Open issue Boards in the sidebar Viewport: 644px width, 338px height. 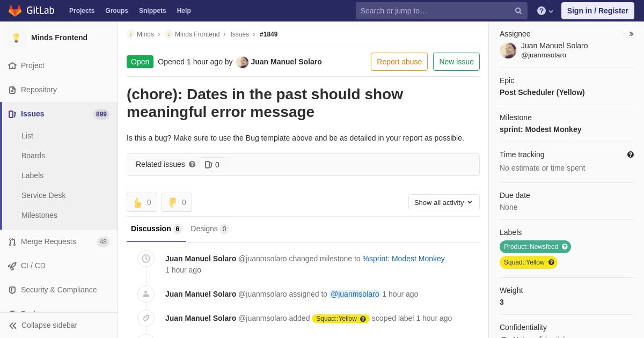coord(33,156)
